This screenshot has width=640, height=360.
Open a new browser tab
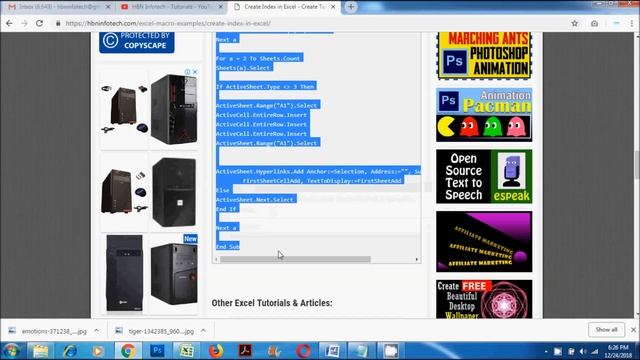351,7
